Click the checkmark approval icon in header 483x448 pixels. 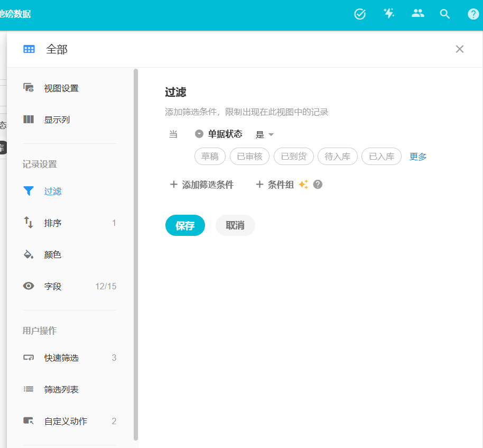[360, 14]
